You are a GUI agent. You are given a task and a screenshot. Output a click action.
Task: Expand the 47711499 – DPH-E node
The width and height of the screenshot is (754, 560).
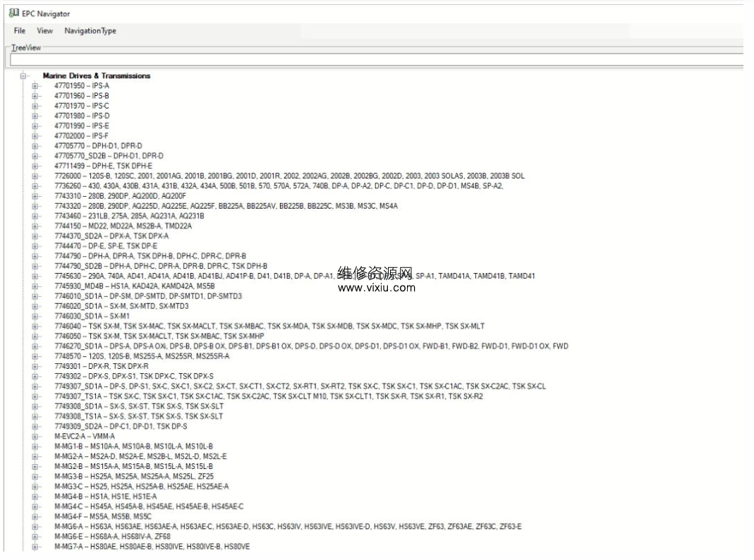tap(35, 166)
